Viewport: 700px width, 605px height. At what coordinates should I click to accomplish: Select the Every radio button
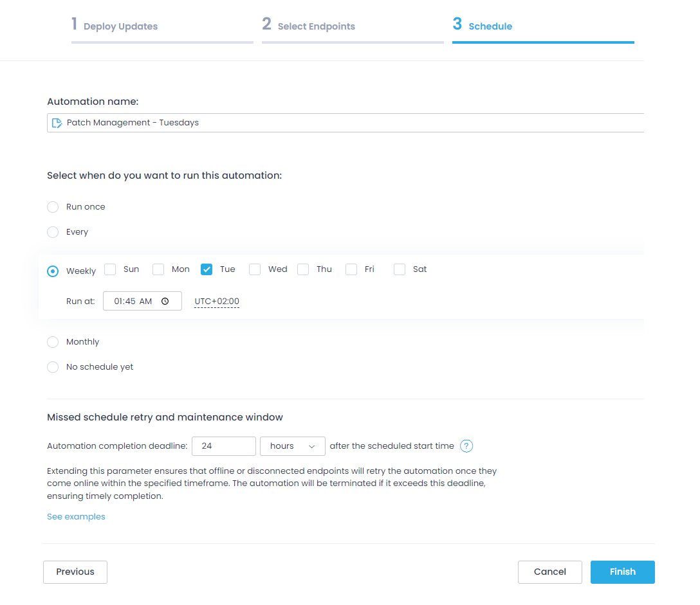53,232
